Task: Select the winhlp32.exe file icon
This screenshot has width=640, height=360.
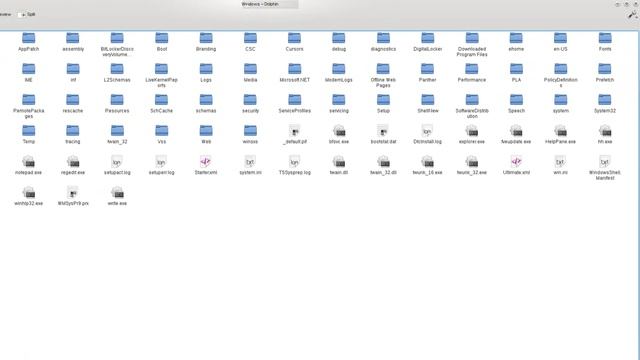Action: 29,192
